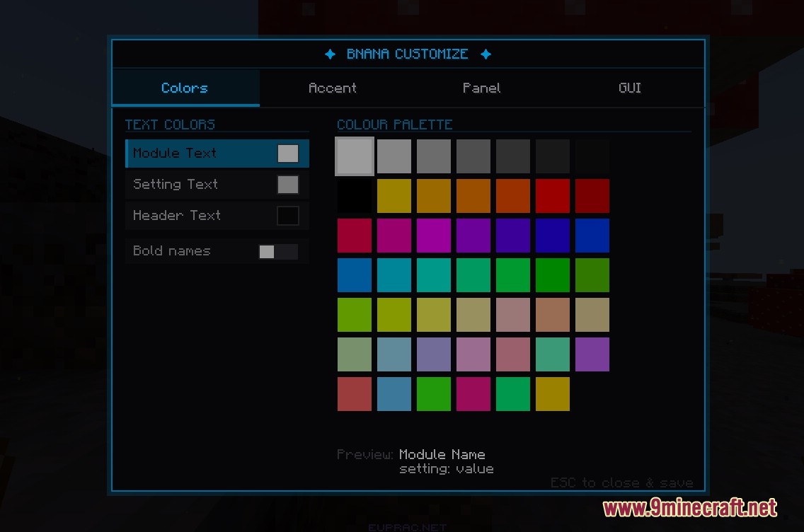Viewport: 804px width, 532px height.
Task: Pick the lightest gray palette swatch
Action: 355,156
